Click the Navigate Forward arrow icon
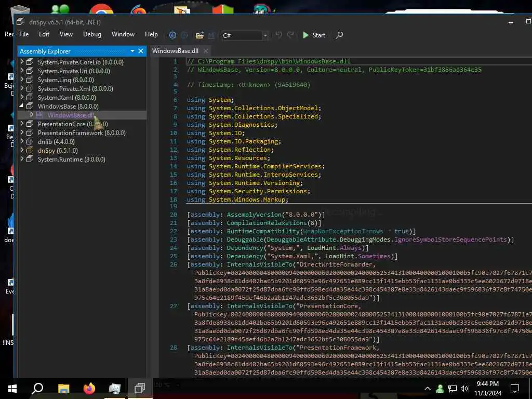 click(184, 35)
